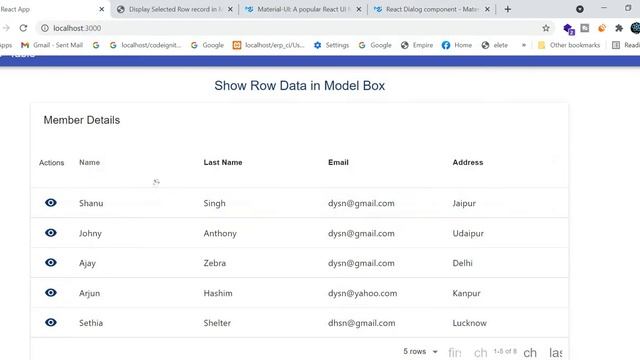Show more bookmarks overflow chevron
This screenshot has width=640, height=360.
[524, 45]
